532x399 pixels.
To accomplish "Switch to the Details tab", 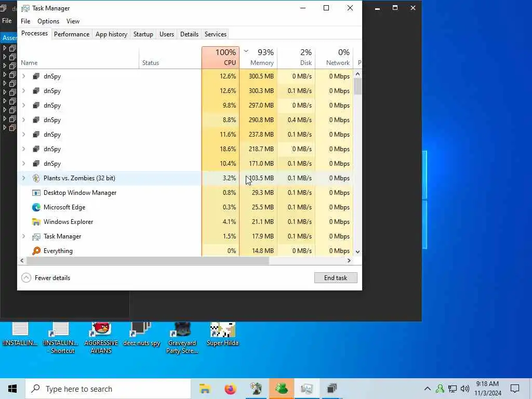I will [189, 34].
